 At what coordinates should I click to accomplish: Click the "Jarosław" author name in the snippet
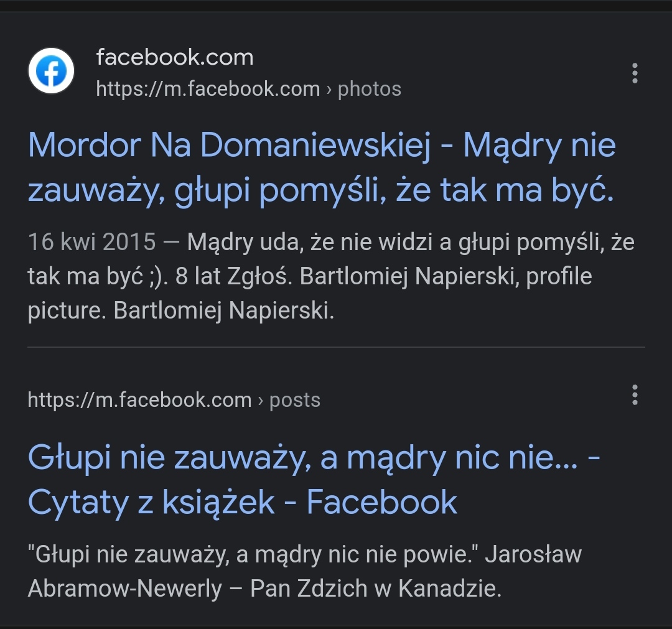pos(533,554)
